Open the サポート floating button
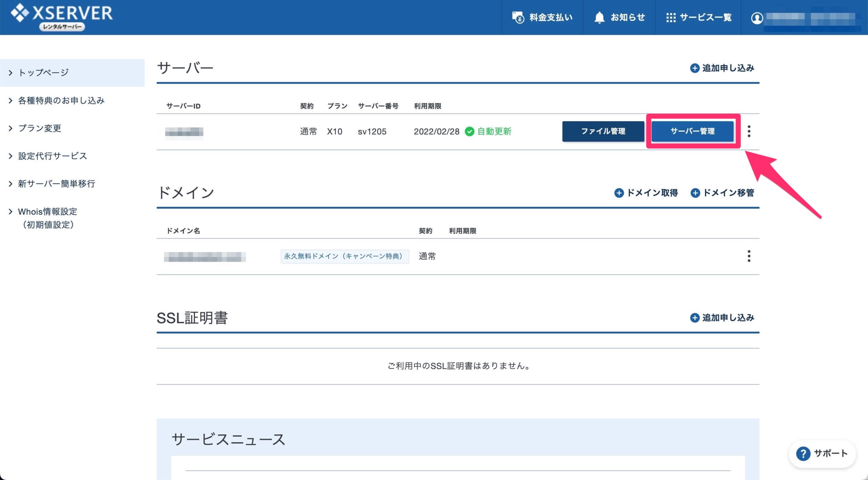 point(823,454)
